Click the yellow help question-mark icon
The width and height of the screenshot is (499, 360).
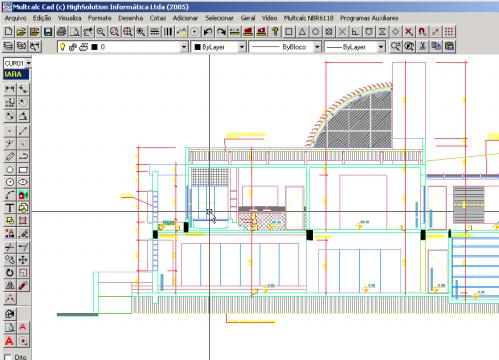275,32
